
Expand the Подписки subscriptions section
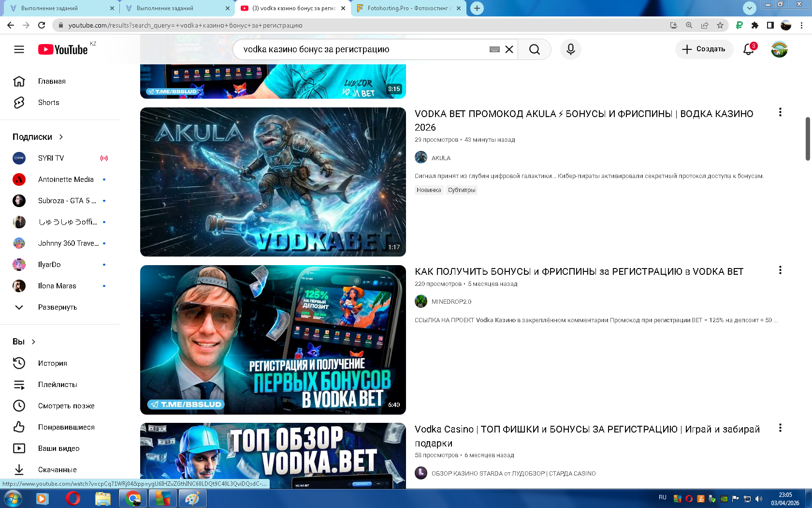38,137
